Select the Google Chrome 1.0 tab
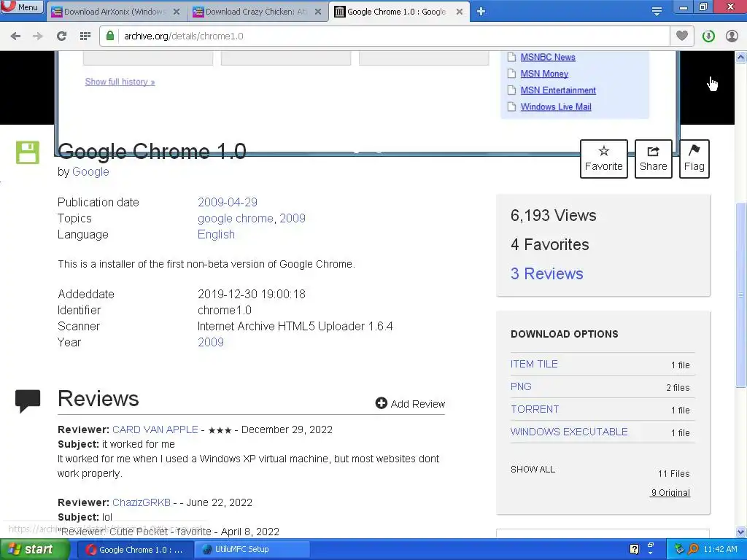Image resolution: width=747 pixels, height=560 pixels. [x=396, y=12]
